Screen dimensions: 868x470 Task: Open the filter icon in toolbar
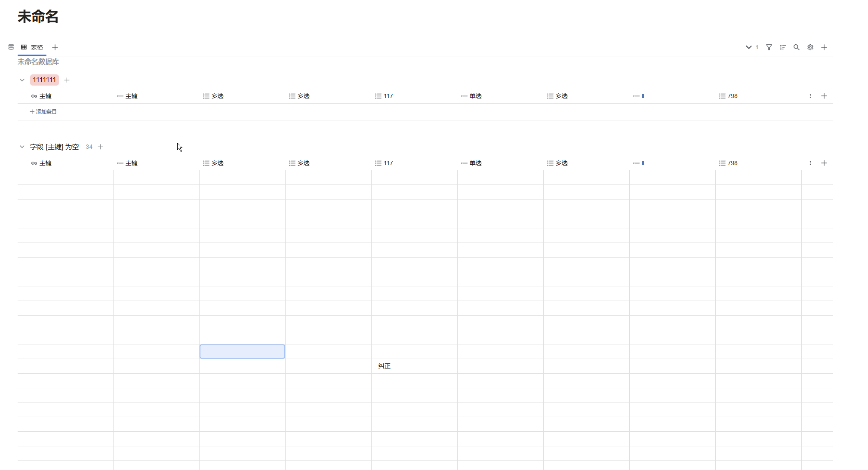[769, 47]
